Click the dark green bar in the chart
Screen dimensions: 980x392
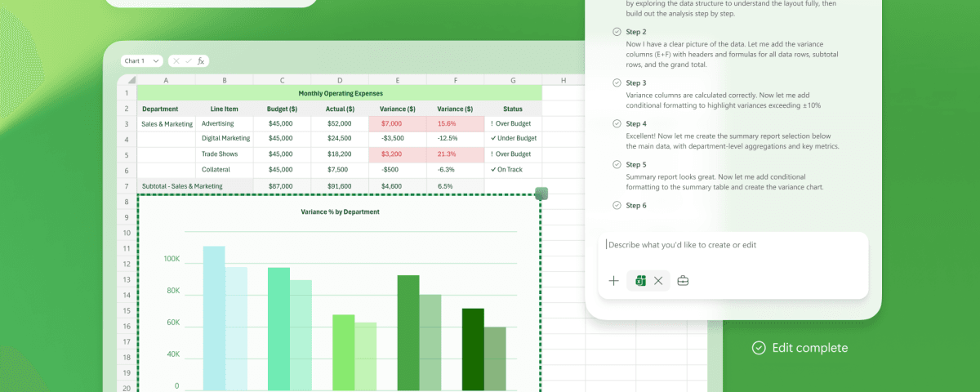473,348
